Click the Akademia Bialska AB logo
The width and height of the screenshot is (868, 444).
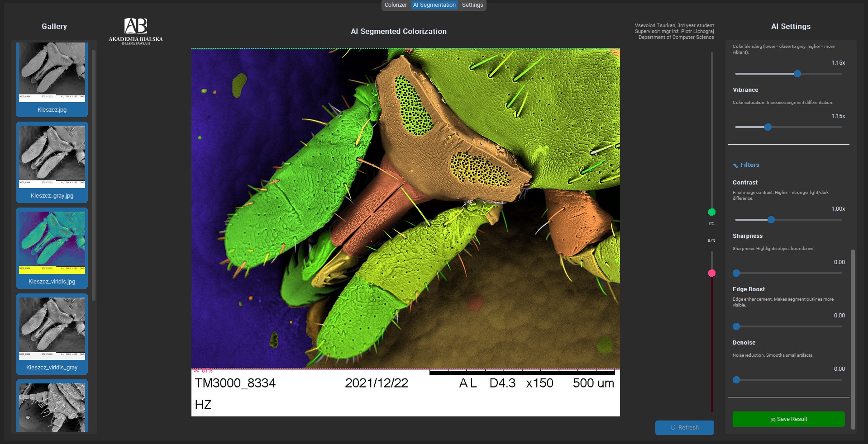click(x=136, y=31)
